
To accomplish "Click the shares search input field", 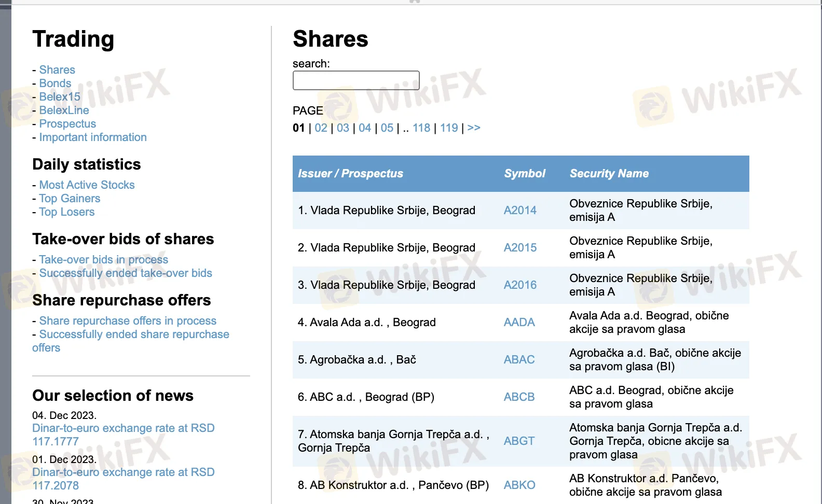I will point(356,80).
